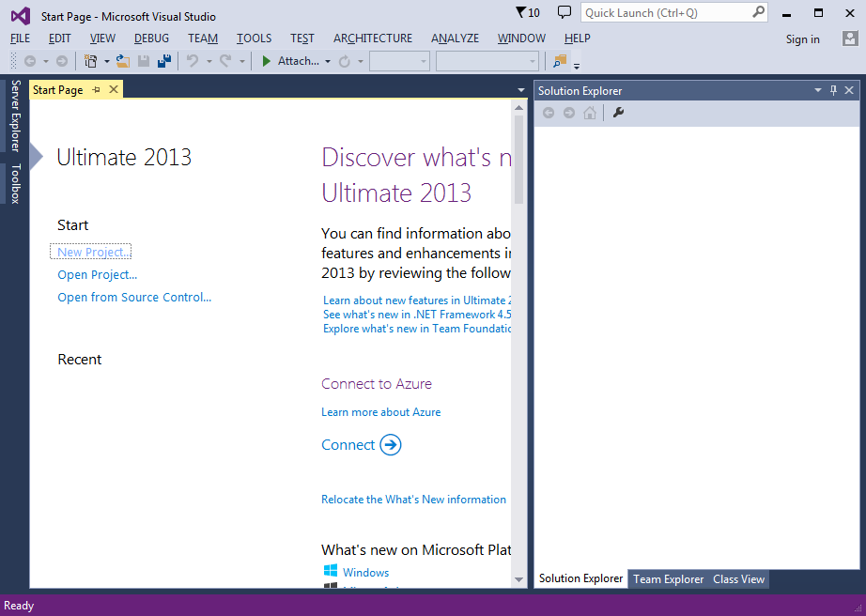Open the FILE menu
This screenshot has width=866, height=616.
pos(21,38)
